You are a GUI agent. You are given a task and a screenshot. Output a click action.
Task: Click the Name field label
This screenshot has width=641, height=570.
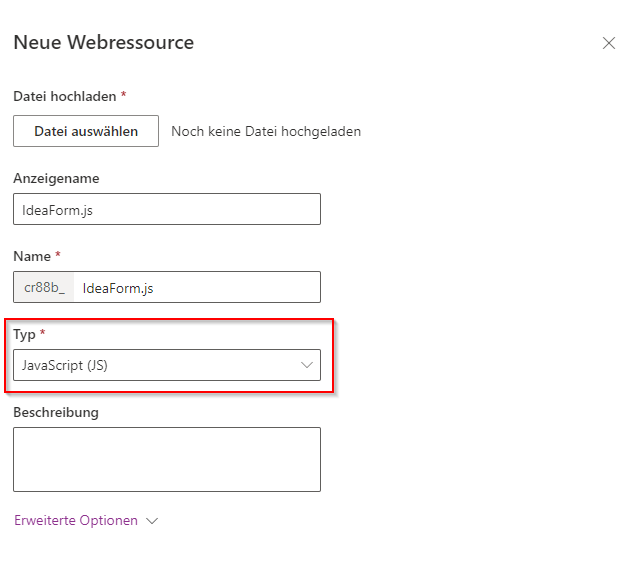pyautogui.click(x=32, y=257)
